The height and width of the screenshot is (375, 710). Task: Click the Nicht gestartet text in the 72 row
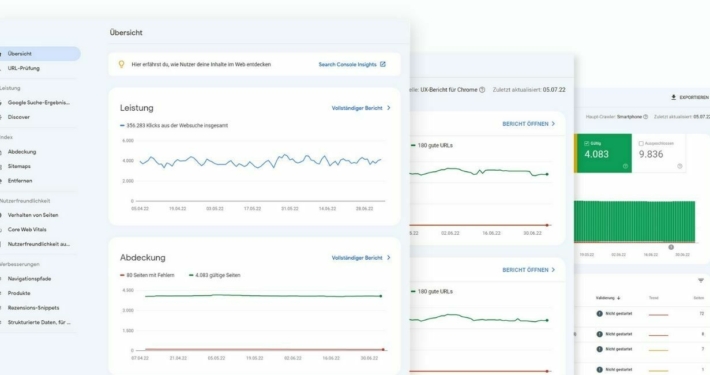tap(619, 313)
